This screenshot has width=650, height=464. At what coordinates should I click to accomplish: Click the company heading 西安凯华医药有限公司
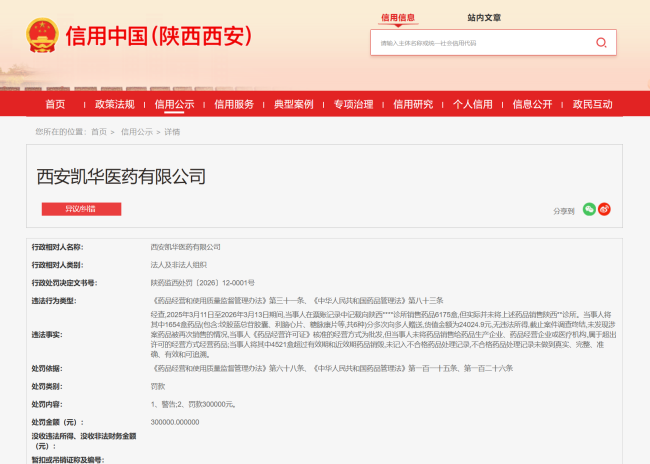(x=121, y=176)
